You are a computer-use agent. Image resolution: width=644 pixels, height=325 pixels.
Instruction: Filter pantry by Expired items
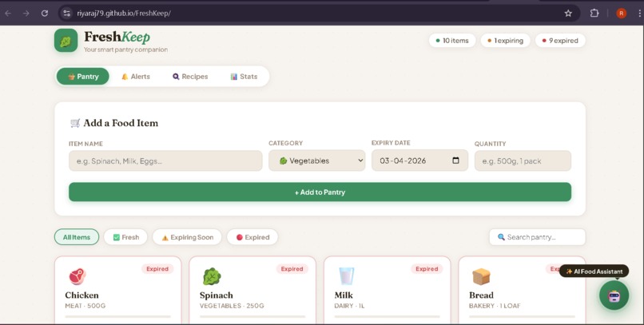click(252, 237)
